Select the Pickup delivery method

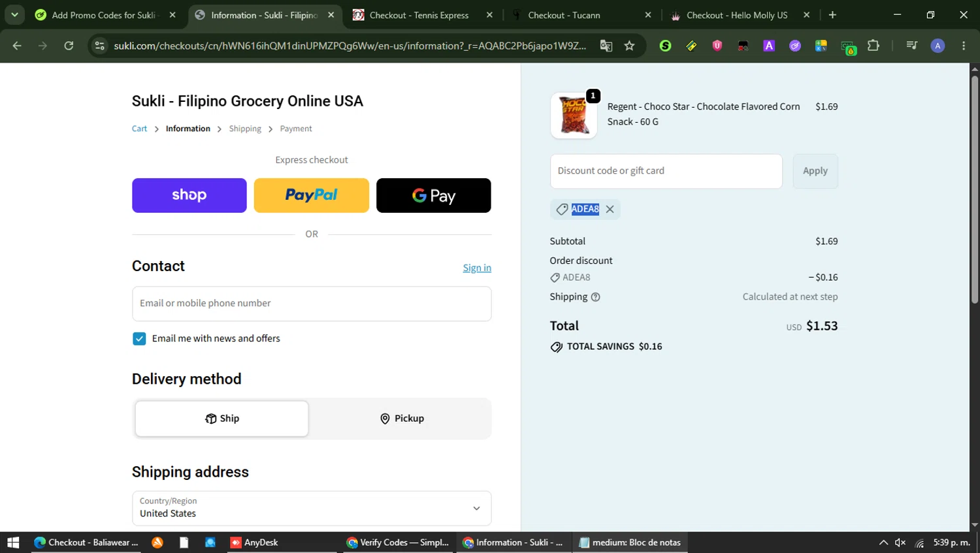(402, 419)
